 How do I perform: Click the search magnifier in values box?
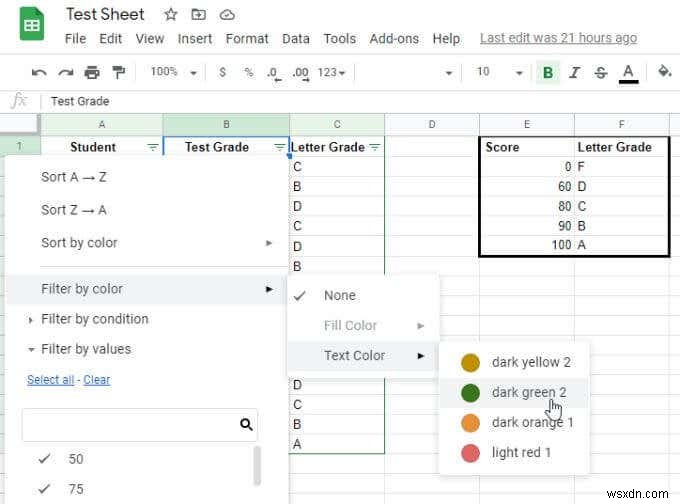pyautogui.click(x=246, y=424)
